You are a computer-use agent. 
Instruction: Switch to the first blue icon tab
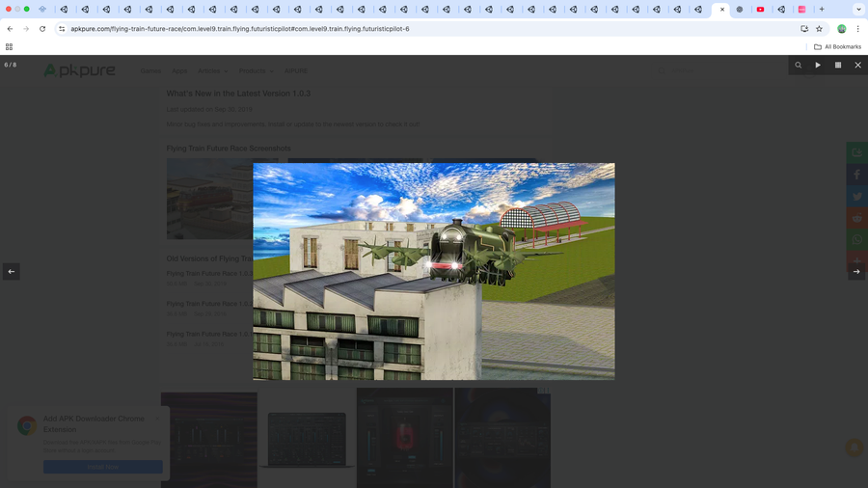(42, 10)
